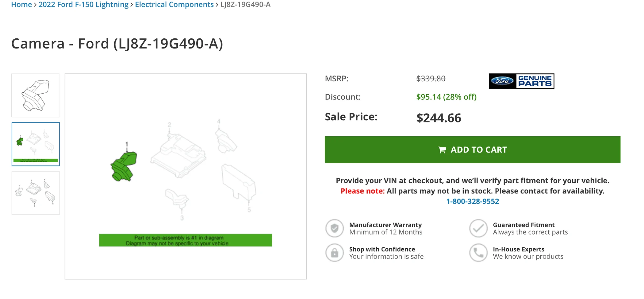
Task: Click part number 5 in diagram
Action: [249, 210]
